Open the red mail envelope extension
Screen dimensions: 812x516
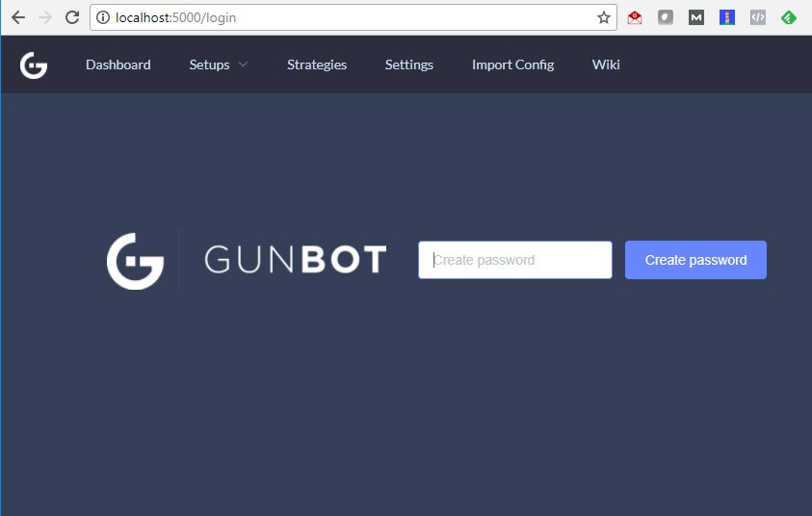pyautogui.click(x=635, y=17)
